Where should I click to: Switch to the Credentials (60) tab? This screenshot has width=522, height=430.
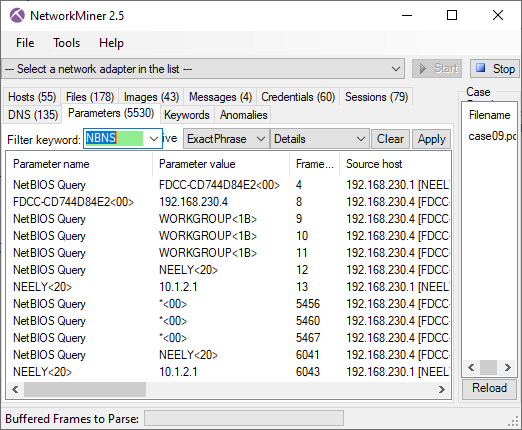(298, 97)
